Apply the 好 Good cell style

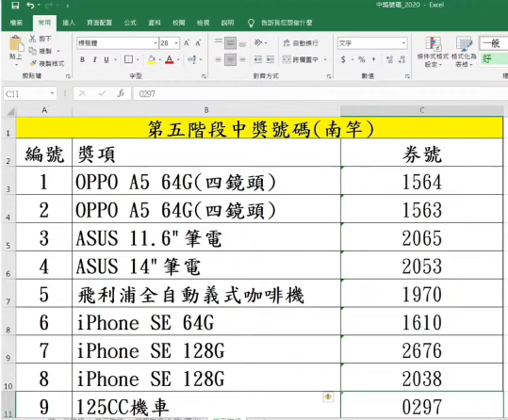click(494, 59)
